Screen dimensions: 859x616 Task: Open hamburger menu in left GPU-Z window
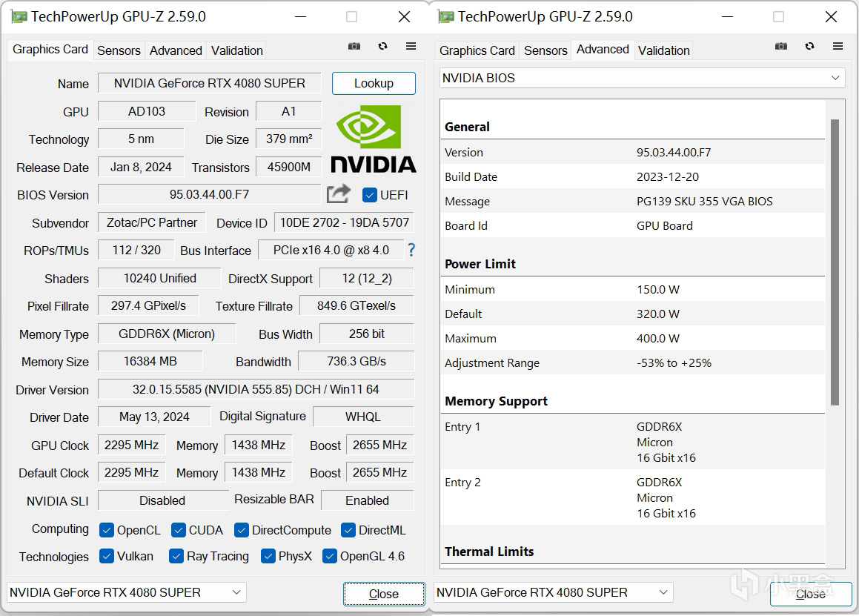click(411, 46)
